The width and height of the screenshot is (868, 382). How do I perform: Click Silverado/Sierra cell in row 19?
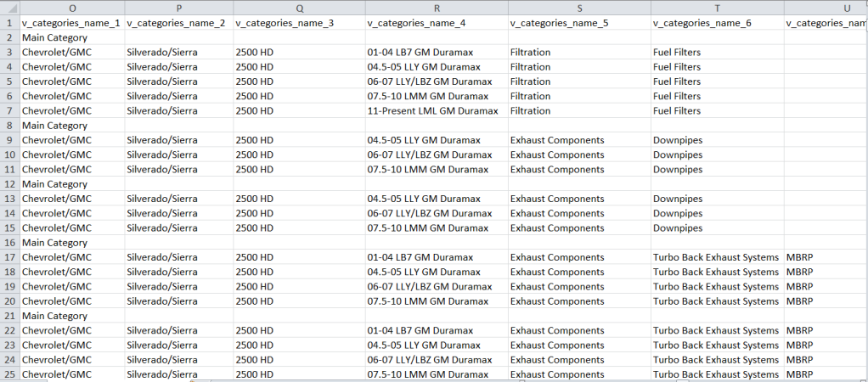click(x=179, y=286)
